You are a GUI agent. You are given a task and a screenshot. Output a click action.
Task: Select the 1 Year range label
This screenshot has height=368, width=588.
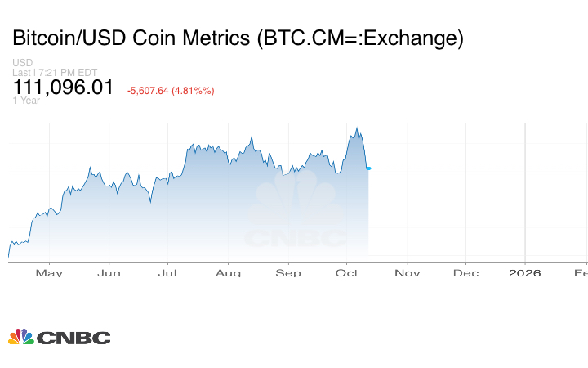[x=26, y=101]
